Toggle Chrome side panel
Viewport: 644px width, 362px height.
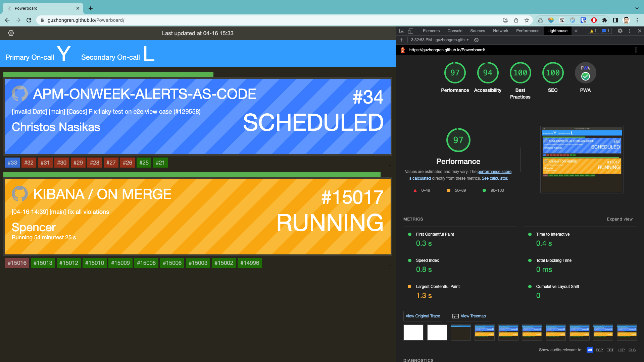tap(615, 20)
